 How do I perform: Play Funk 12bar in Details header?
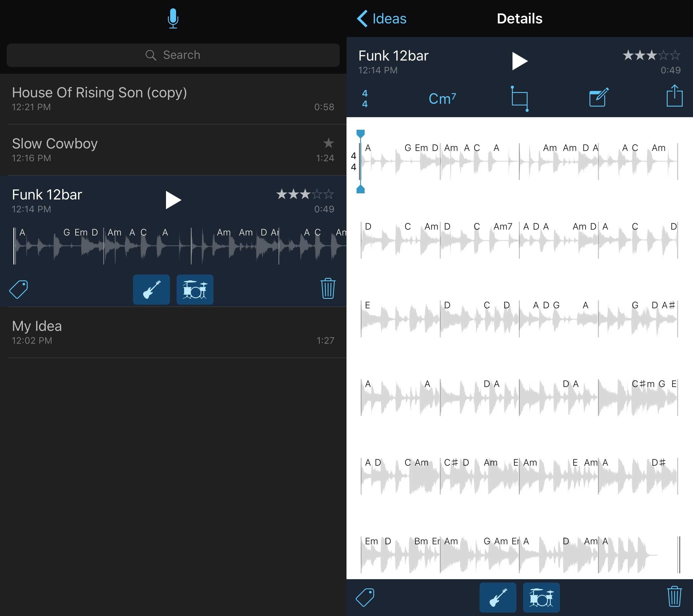tap(519, 61)
